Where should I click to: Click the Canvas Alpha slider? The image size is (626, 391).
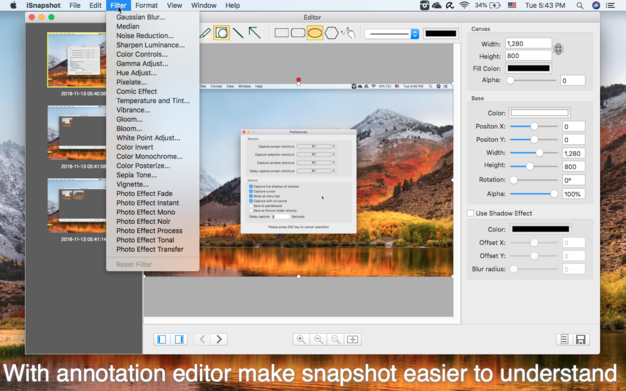click(532, 80)
